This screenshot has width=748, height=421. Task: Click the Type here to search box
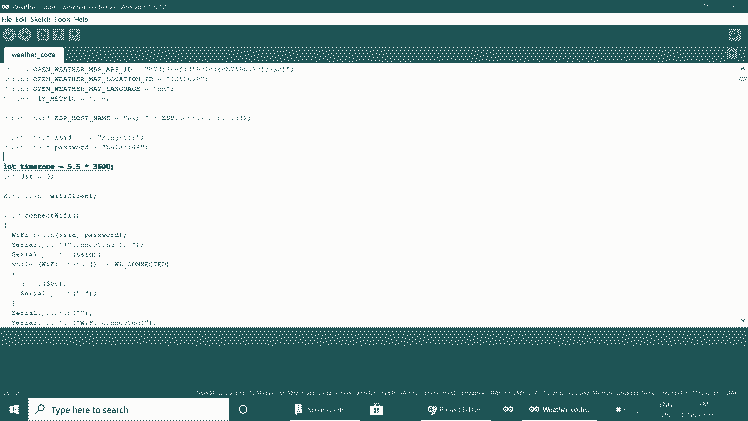130,410
